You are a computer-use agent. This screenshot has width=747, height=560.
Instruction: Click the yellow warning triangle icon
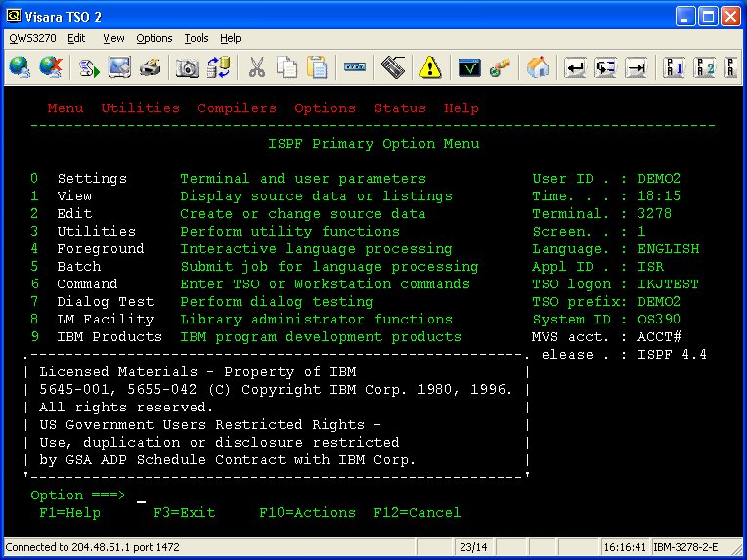(x=430, y=67)
